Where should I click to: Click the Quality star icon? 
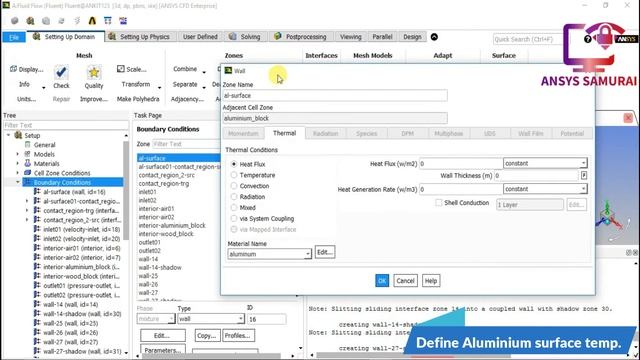click(x=93, y=72)
